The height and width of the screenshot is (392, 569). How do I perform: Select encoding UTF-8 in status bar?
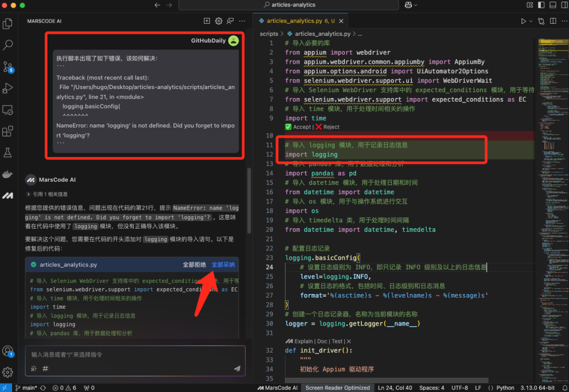(x=459, y=388)
